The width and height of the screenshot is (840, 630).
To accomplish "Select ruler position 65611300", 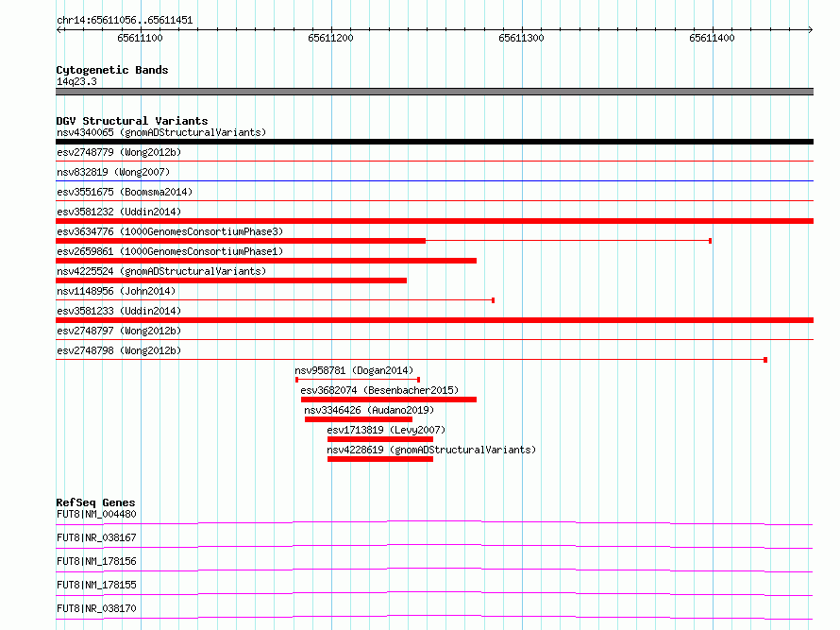I will click(521, 38).
